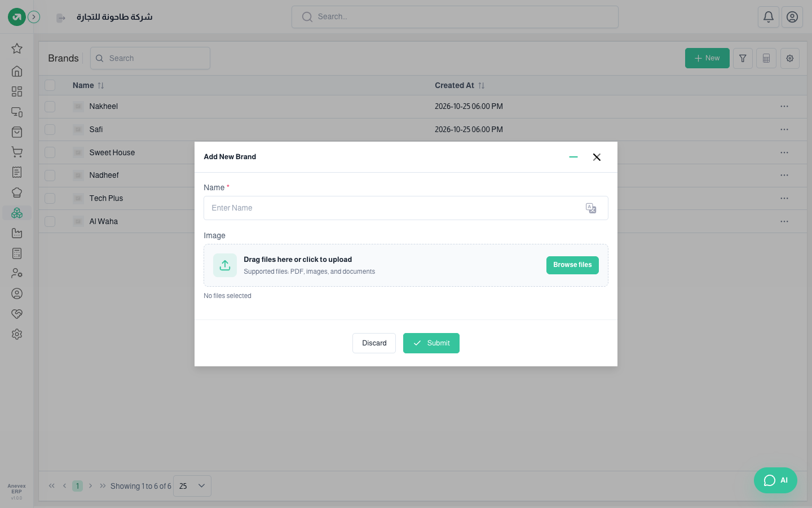Toggle the select-all checkbox in table header
The image size is (812, 508).
click(x=50, y=85)
